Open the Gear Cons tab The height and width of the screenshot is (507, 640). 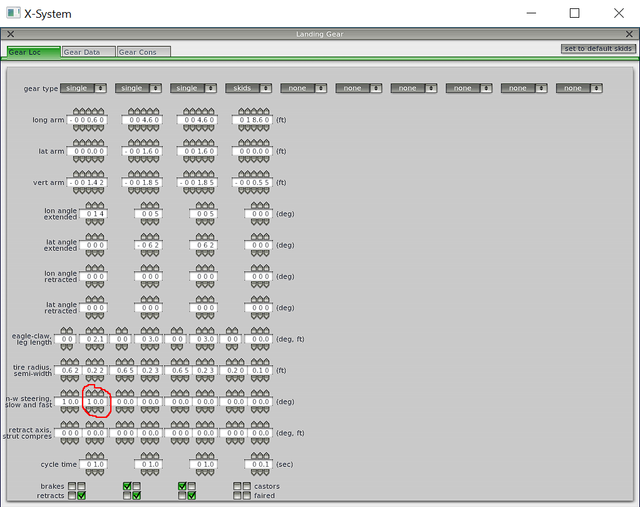coord(144,52)
